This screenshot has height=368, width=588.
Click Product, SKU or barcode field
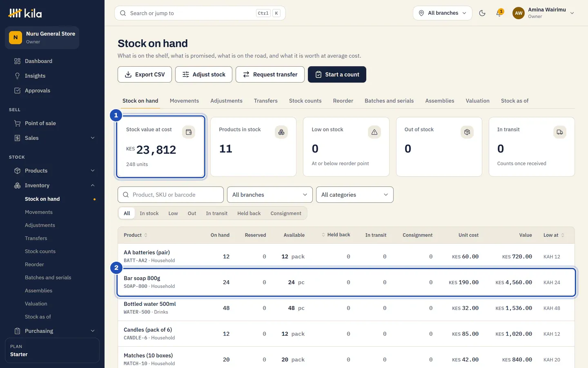coord(171,195)
